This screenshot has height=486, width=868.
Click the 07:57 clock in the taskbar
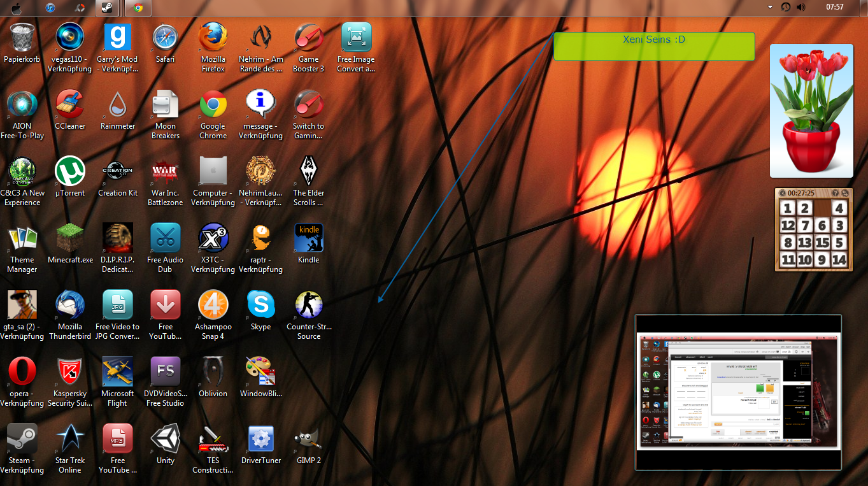[x=834, y=7]
